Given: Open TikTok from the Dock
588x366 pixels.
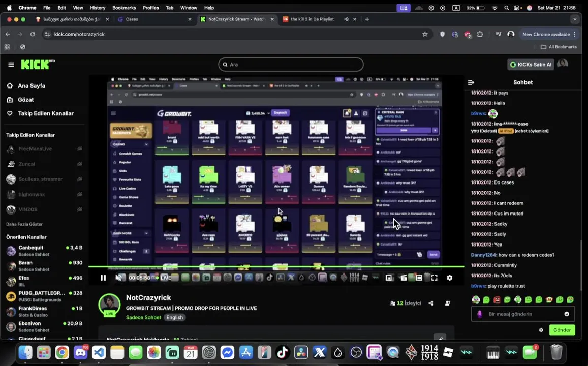Looking at the screenshot, I should (283, 352).
